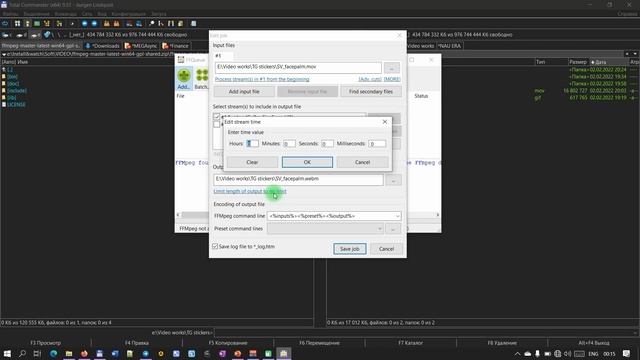The height and width of the screenshot is (360, 640).
Task: Select [include] folder in left panel
Action: 17,91
